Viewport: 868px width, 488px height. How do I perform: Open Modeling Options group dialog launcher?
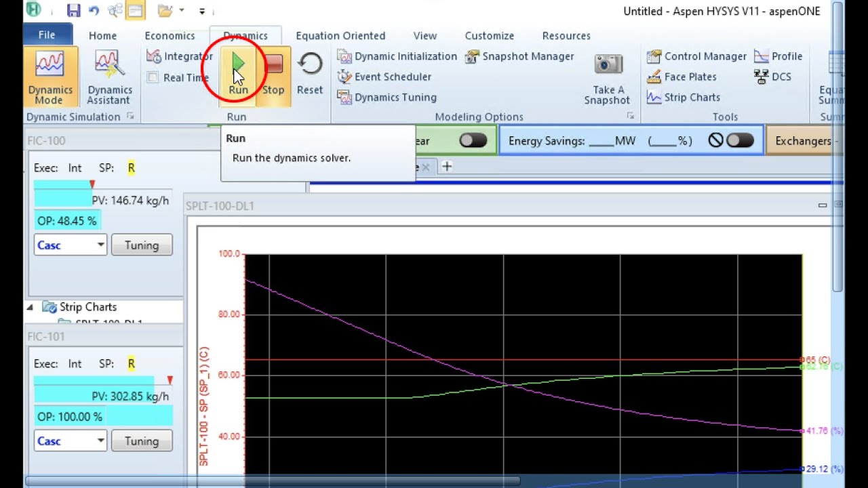(630, 117)
